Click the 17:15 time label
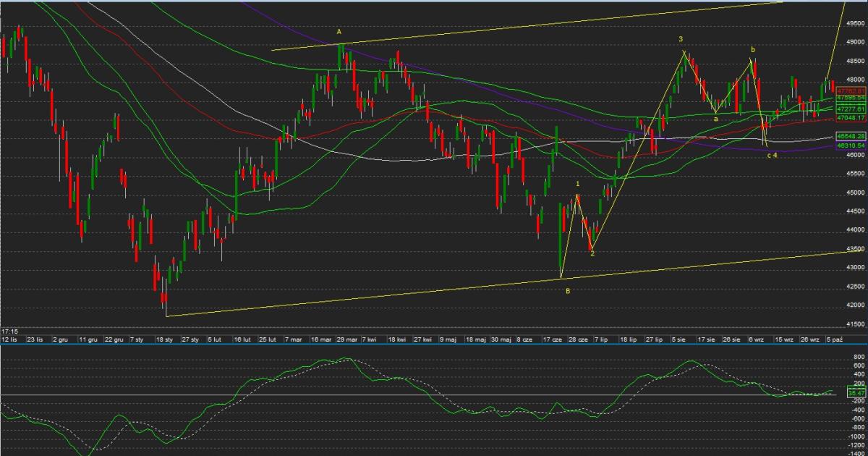868x456 pixels. point(9,330)
